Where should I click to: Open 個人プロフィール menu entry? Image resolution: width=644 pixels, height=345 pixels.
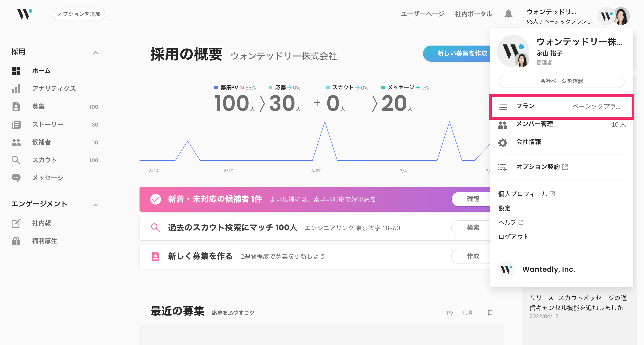coord(527,194)
